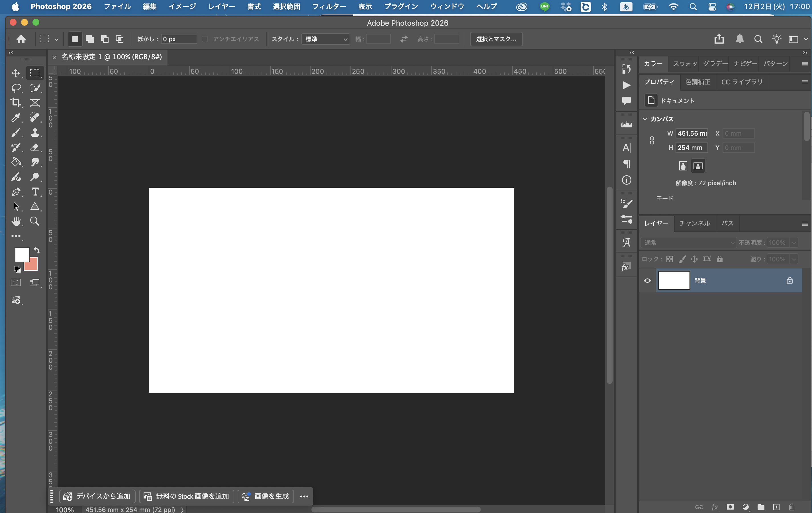The width and height of the screenshot is (812, 513).
Task: Select the Crop tool
Action: coord(16,103)
